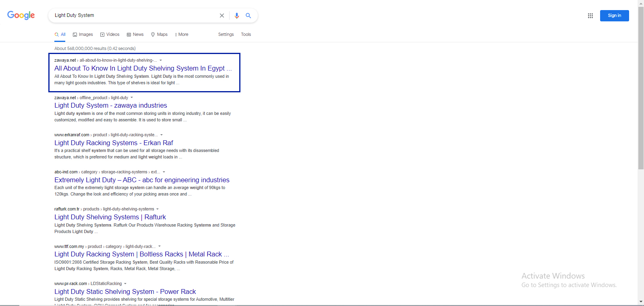Click the www.pr-rack.com LDStaticRacking breadcrumb
Image resolution: width=644 pixels, height=306 pixels.
click(88, 284)
